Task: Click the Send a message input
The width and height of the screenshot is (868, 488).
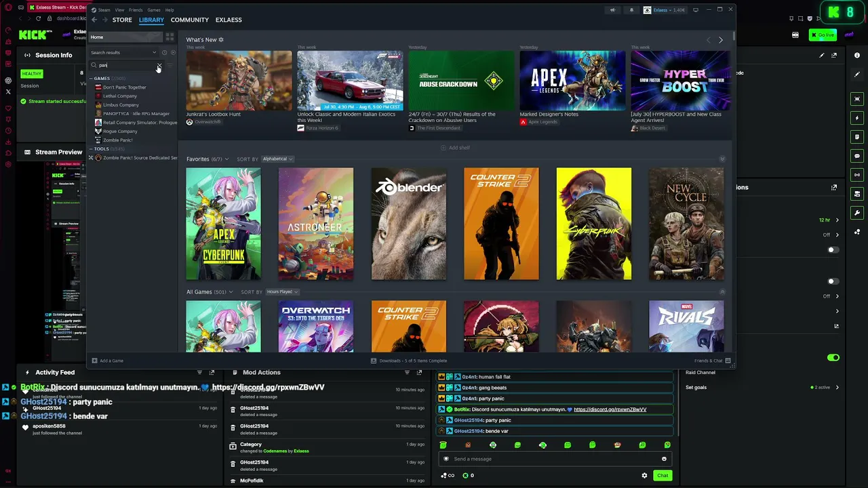Action: (555, 459)
